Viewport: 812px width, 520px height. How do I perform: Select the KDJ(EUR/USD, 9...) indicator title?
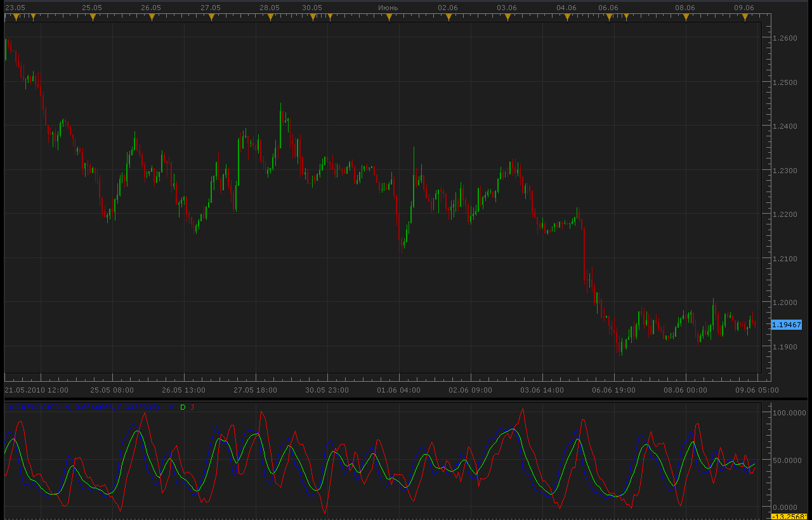pyautogui.click(x=84, y=407)
